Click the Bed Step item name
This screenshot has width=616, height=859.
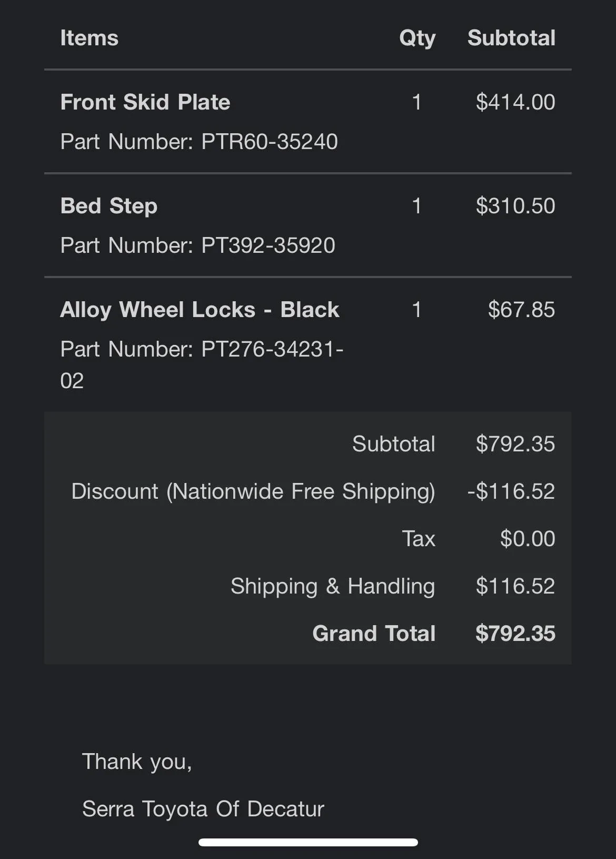point(109,206)
